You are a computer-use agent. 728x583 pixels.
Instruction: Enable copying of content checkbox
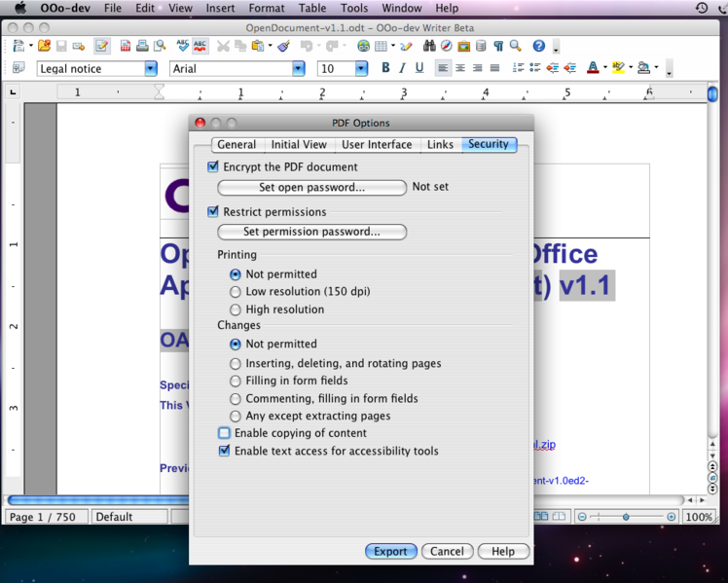225,433
